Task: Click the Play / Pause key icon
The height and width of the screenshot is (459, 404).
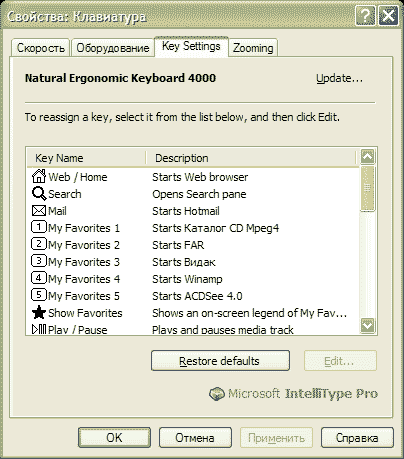Action: pos(39,329)
